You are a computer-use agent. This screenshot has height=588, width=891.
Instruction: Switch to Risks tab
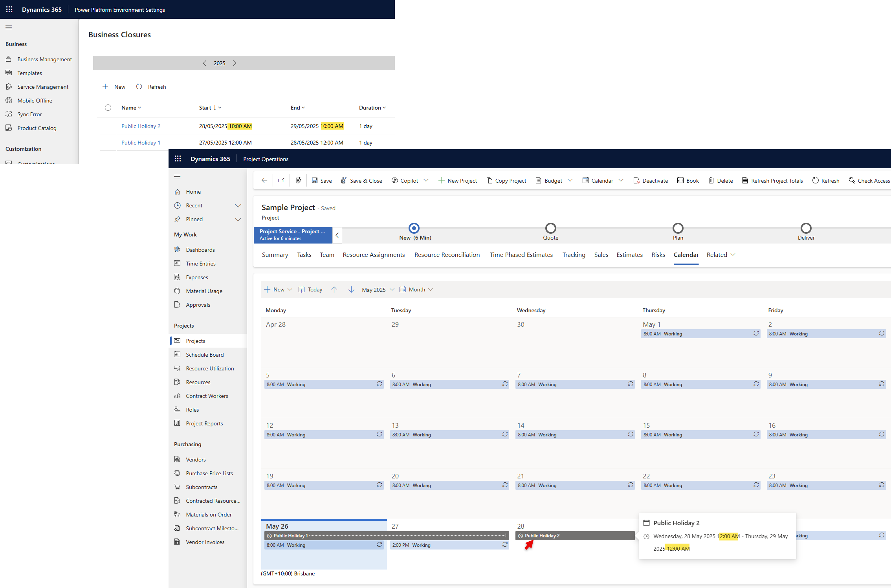(x=658, y=255)
